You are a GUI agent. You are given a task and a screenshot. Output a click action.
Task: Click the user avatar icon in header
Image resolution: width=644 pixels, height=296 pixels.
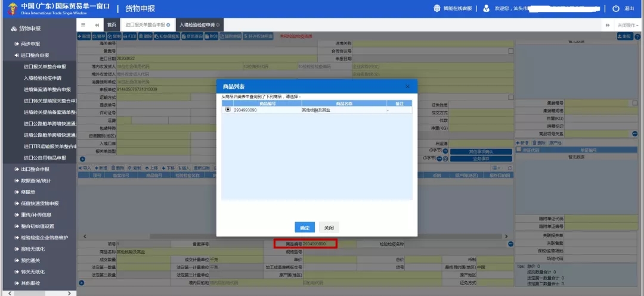pos(487,8)
